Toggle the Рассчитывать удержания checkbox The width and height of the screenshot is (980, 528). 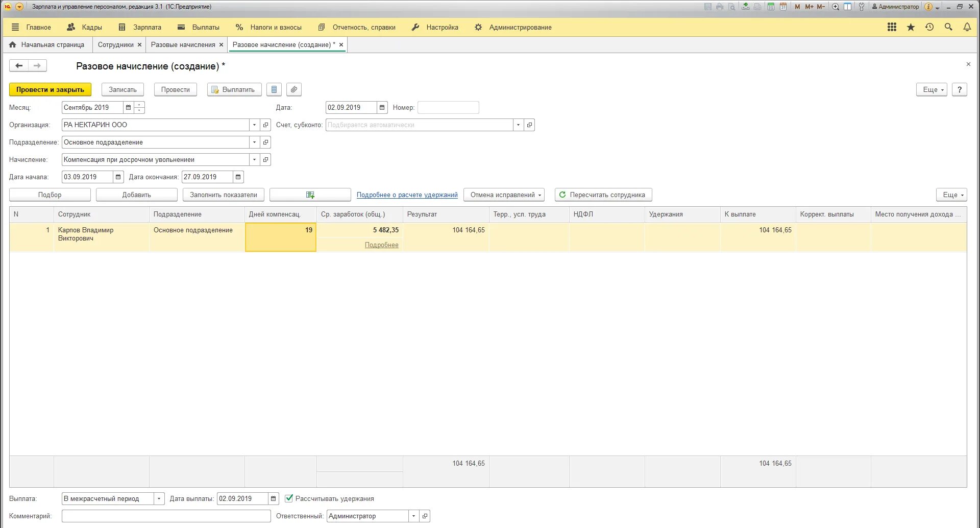point(289,498)
